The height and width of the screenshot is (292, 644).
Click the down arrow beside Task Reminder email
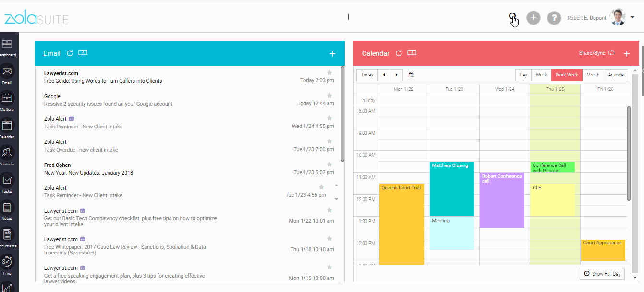tap(336, 199)
